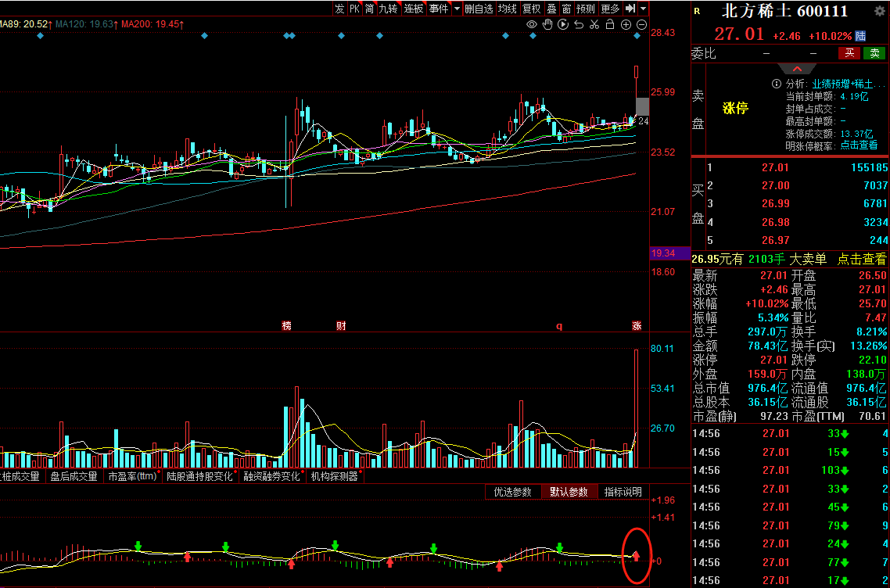Select the hand pan tool
Image resolution: width=890 pixels, height=588 pixels.
tap(547, 24)
